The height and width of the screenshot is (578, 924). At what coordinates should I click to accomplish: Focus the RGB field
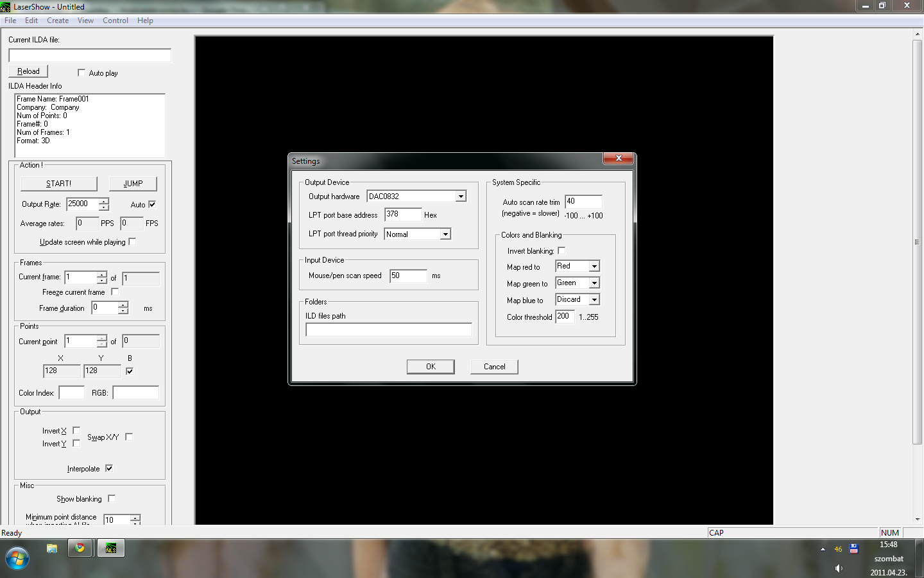pyautogui.click(x=136, y=392)
